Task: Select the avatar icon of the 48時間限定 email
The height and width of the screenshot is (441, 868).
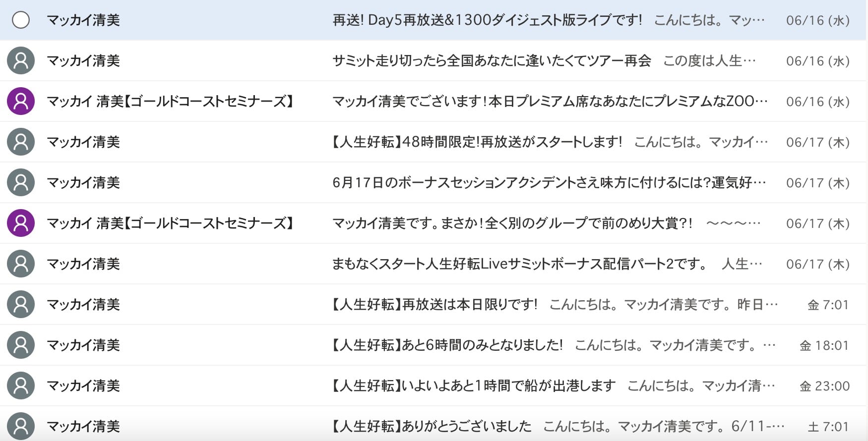Action: click(x=21, y=142)
